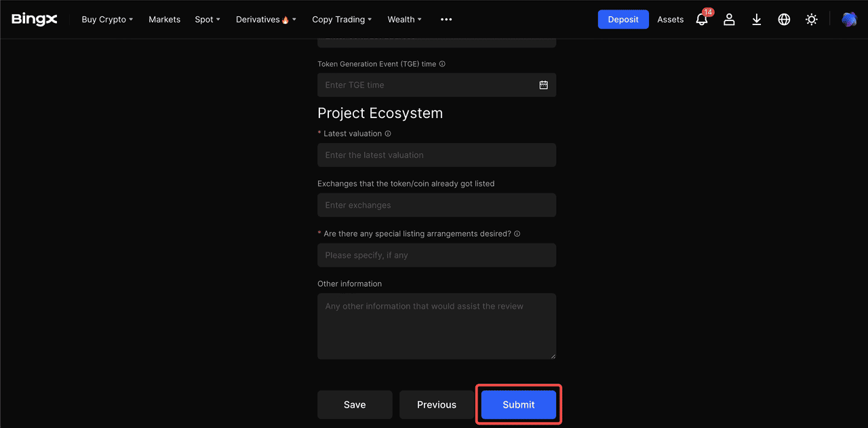
Task: Open the notifications bell
Action: pos(702,20)
